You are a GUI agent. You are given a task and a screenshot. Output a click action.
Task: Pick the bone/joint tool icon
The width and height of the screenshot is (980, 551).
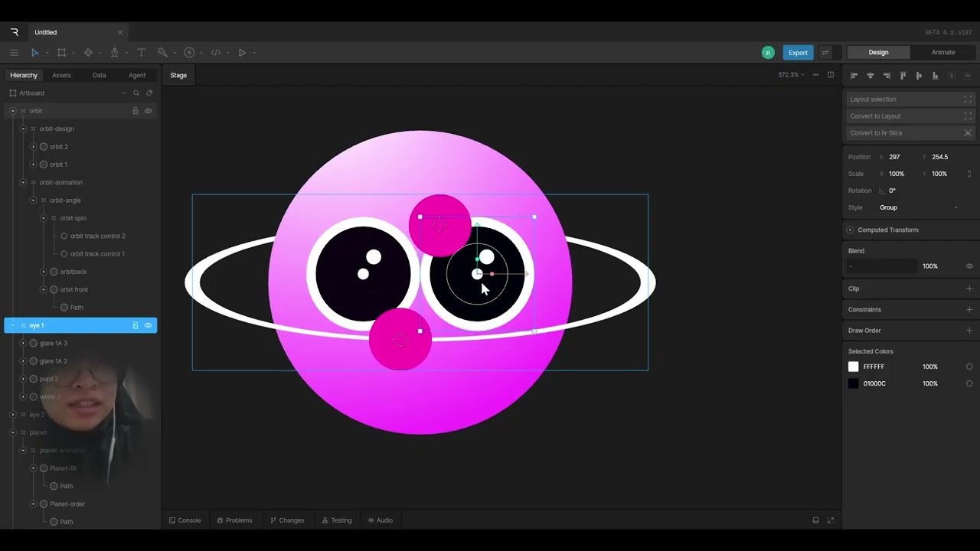[88, 53]
